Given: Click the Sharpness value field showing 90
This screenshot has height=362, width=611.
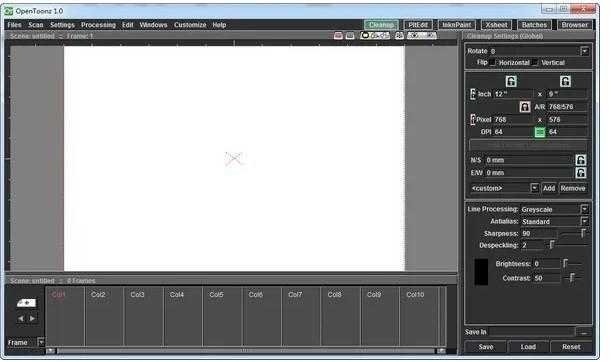Looking at the screenshot, I should click(x=539, y=233).
